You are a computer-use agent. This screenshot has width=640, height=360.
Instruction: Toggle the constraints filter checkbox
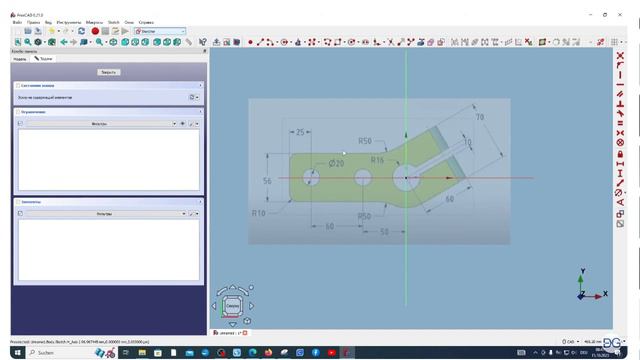20,123
